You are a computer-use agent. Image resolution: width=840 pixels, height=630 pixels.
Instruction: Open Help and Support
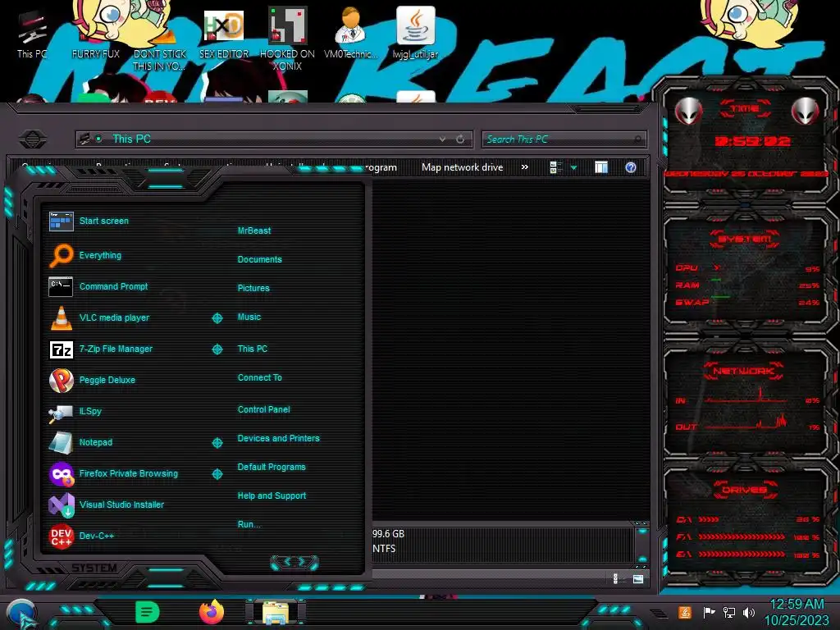272,496
